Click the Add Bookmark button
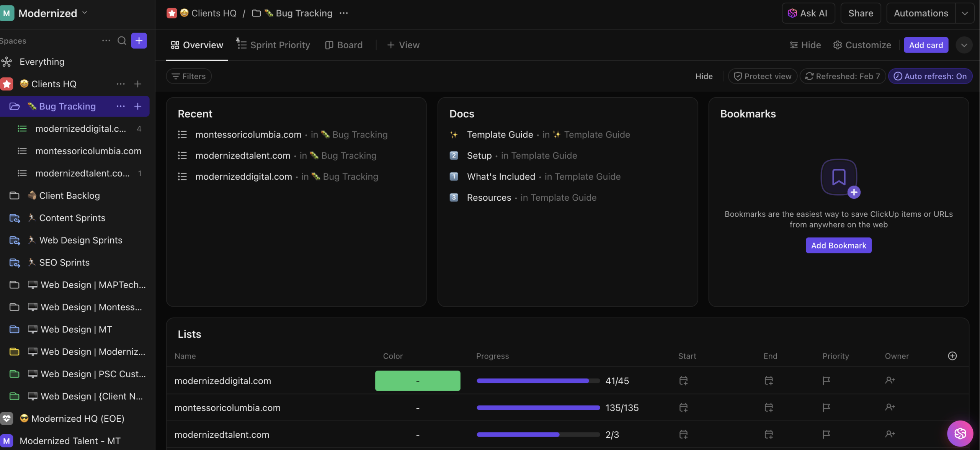The image size is (980, 450). pyautogui.click(x=838, y=245)
